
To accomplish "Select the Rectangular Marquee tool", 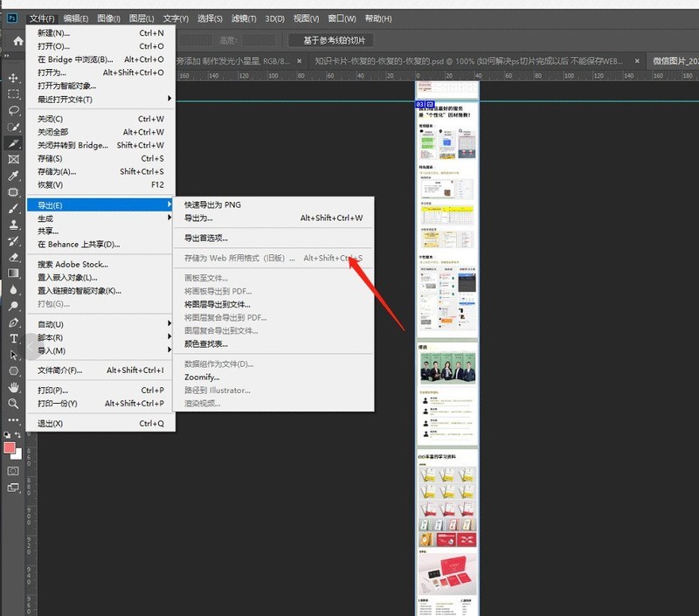I will click(14, 94).
